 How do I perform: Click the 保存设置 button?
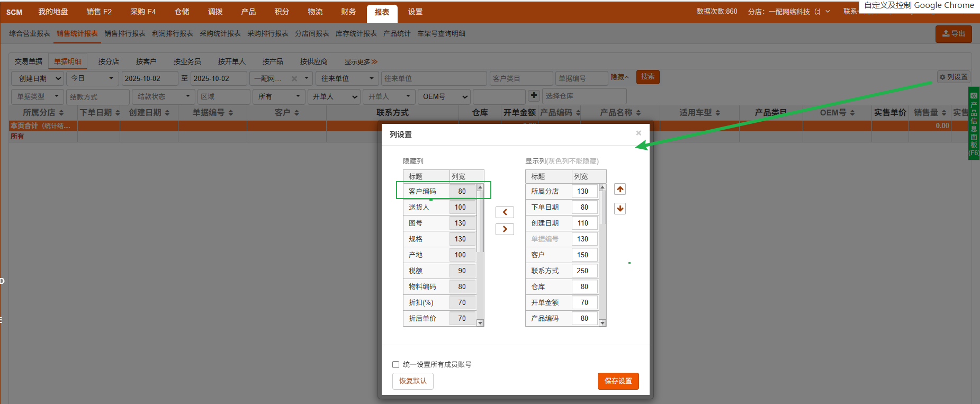pos(618,381)
